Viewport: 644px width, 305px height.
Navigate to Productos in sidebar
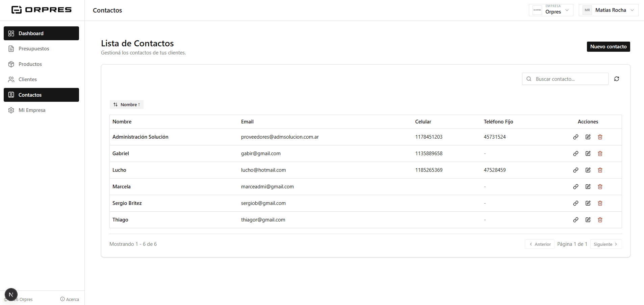point(41,64)
